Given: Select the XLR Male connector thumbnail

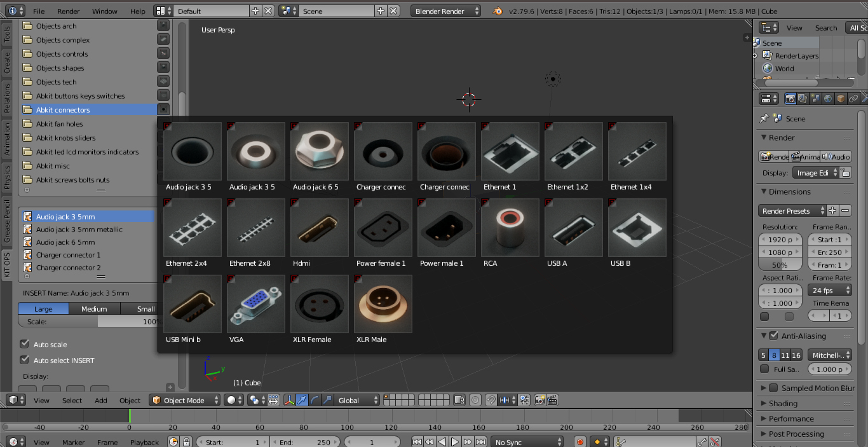Looking at the screenshot, I should pos(383,304).
